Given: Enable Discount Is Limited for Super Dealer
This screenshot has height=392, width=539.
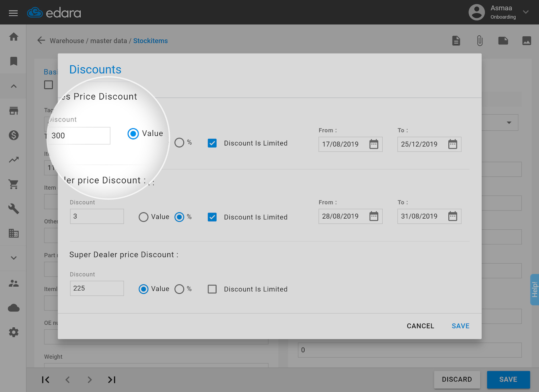Looking at the screenshot, I should tap(212, 289).
